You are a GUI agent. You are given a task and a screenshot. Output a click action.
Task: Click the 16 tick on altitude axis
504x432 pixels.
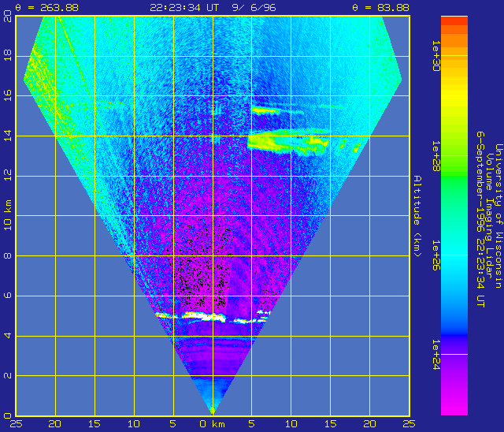pyautogui.click(x=8, y=95)
